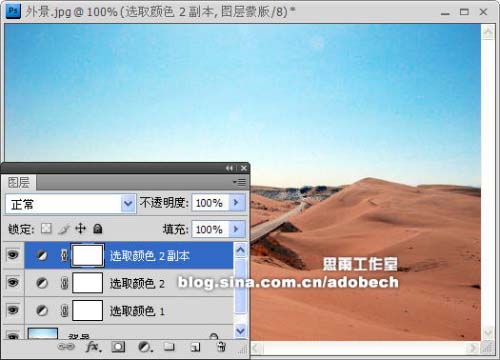Viewport: 500px width, 360px height.
Task: Enable lock transparent pixels
Action: [x=46, y=229]
